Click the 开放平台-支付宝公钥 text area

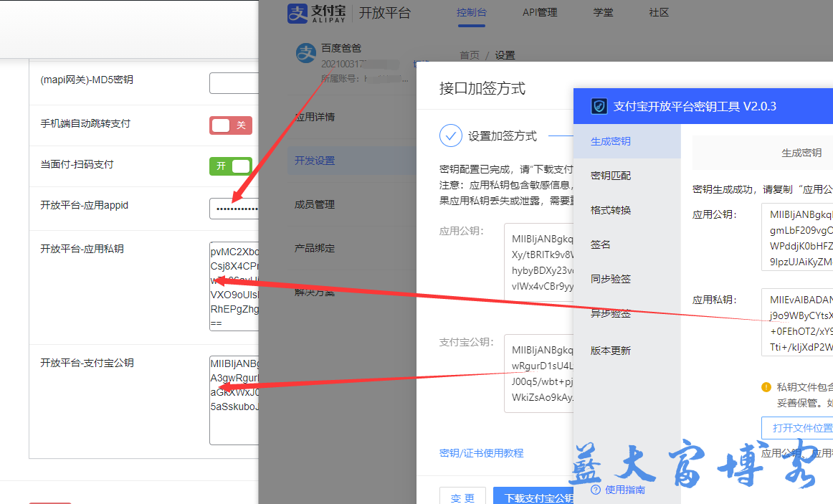[234, 400]
